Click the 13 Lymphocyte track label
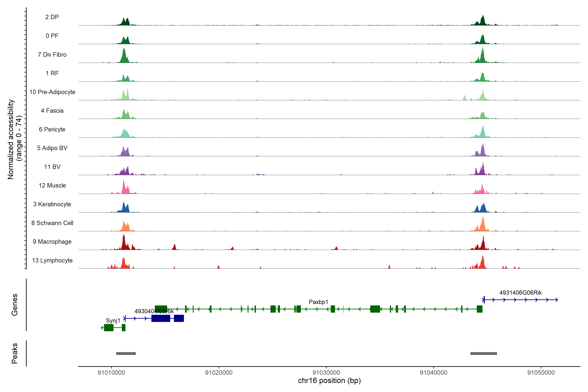Screen dimensions: 588x392 click(52, 260)
